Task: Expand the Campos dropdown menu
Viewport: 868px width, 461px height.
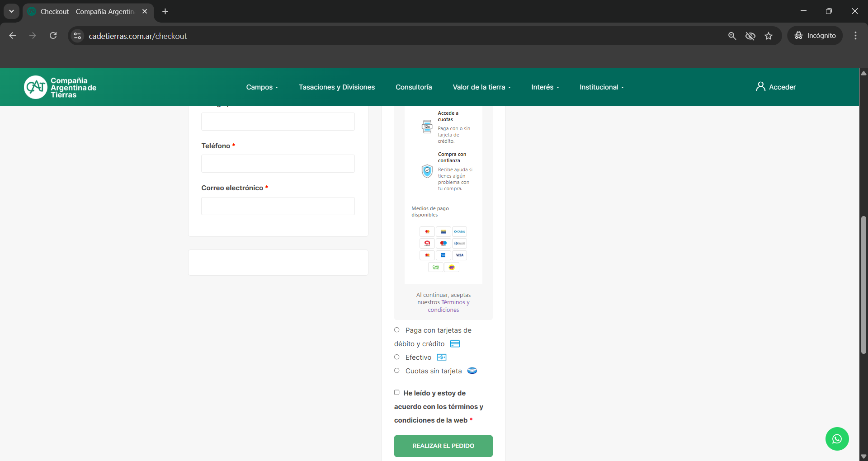Action: [262, 87]
